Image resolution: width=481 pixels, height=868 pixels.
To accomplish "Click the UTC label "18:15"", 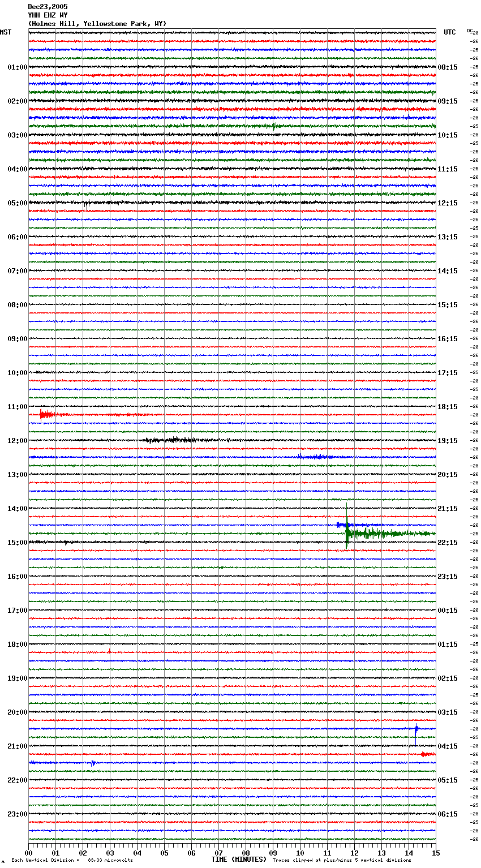I will click(x=448, y=407).
